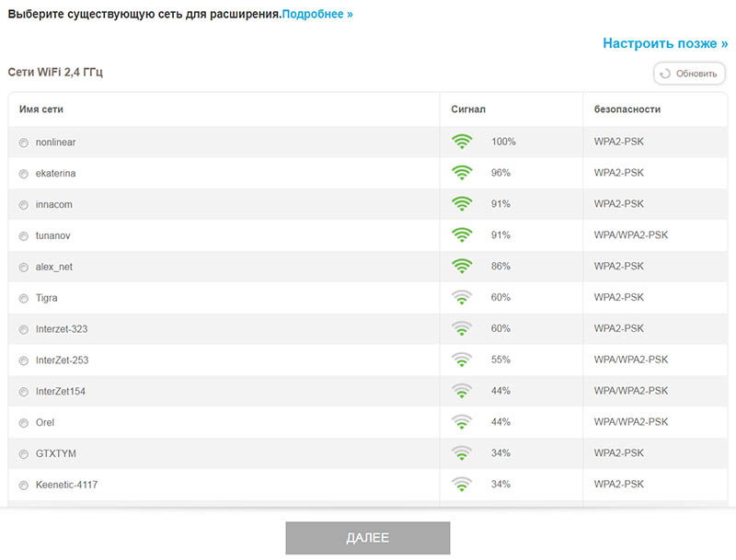
Task: Click the weak signal icon for Tigra
Action: (462, 297)
